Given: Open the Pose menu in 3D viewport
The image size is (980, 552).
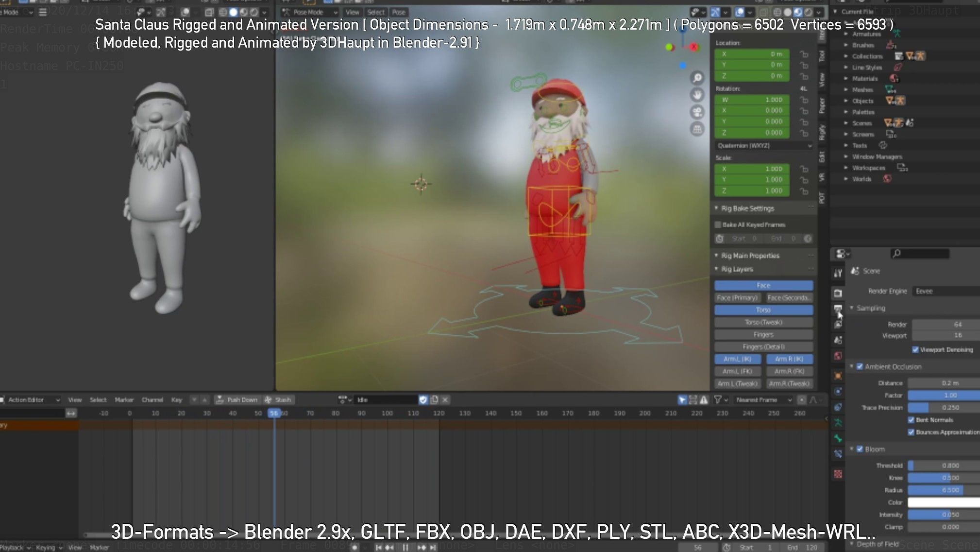Looking at the screenshot, I should pos(399,12).
